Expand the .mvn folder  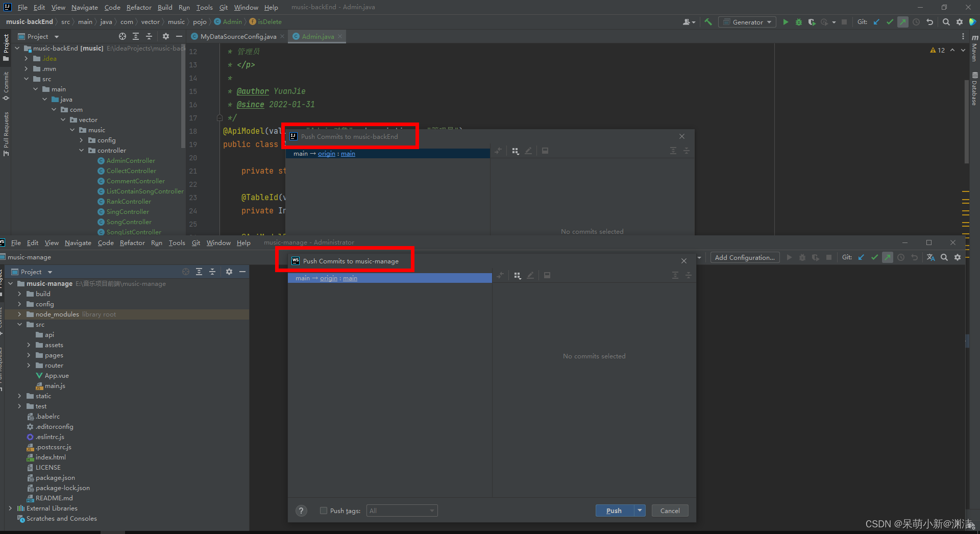click(x=26, y=69)
